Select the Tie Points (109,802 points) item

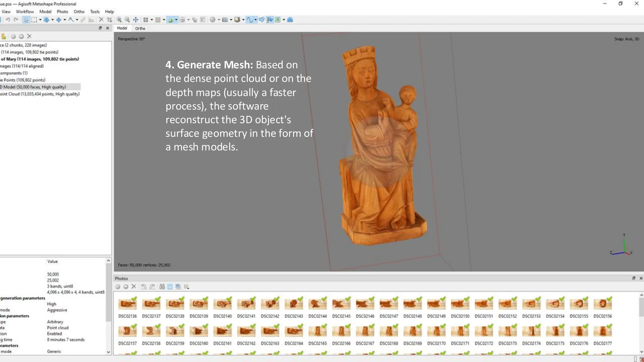click(x=23, y=80)
